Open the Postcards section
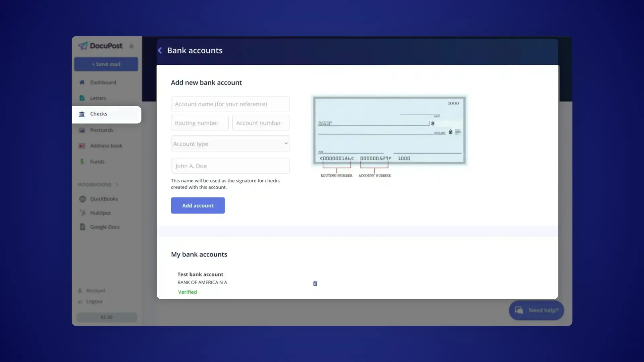Viewport: 644px width, 362px height. coord(101,129)
